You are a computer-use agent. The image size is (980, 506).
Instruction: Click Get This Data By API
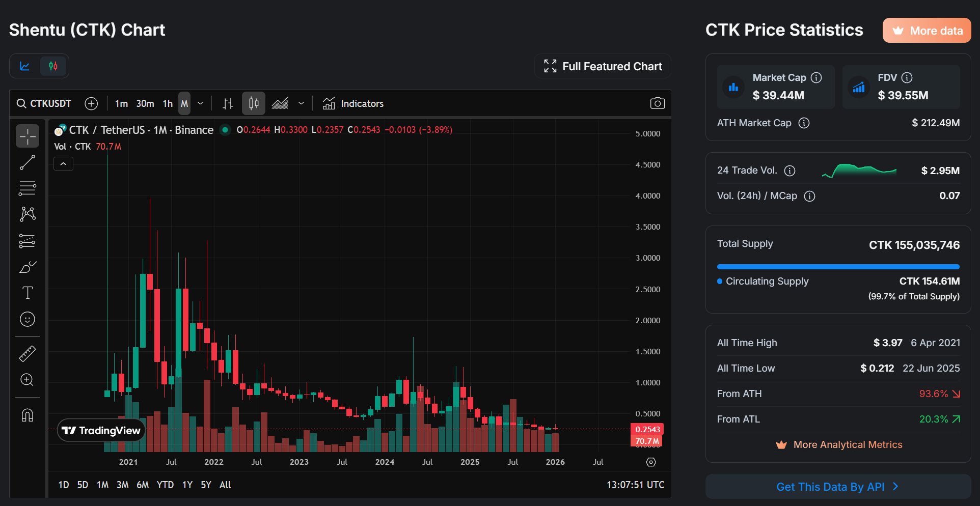click(x=838, y=487)
